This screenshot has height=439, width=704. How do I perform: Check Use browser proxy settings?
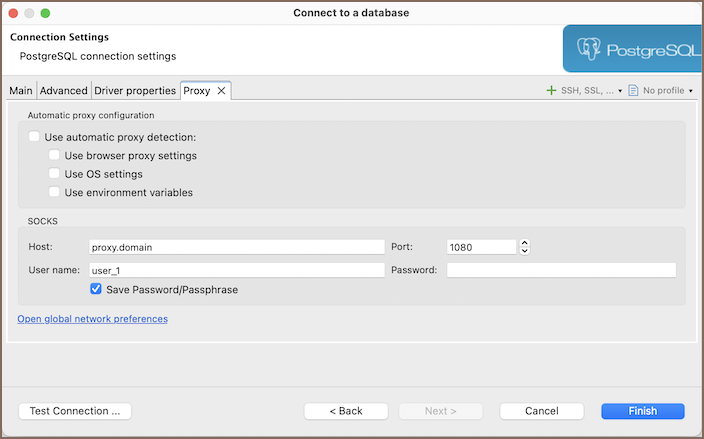point(55,156)
